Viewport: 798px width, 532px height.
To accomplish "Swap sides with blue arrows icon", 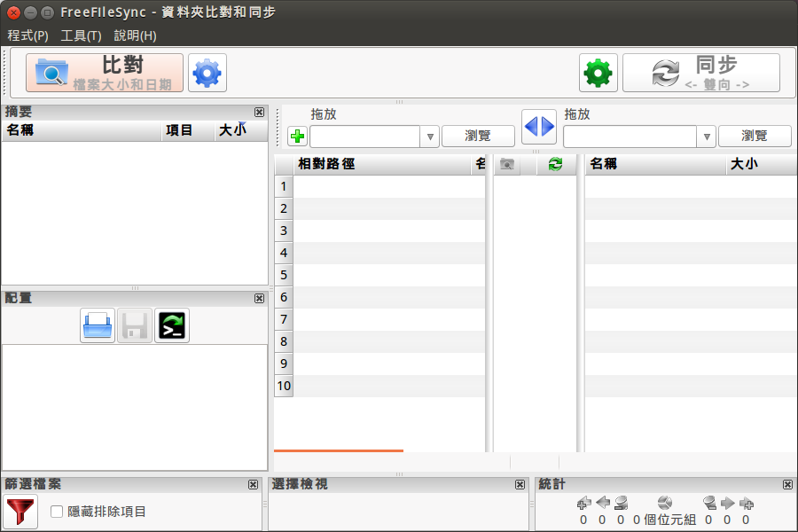I will tap(539, 126).
